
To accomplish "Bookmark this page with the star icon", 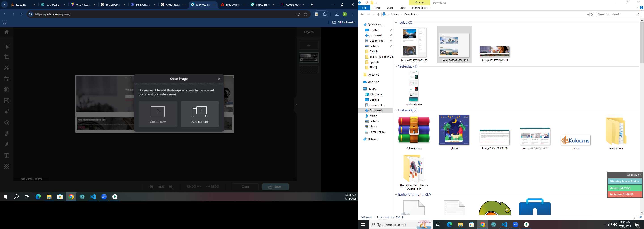I will [305, 14].
